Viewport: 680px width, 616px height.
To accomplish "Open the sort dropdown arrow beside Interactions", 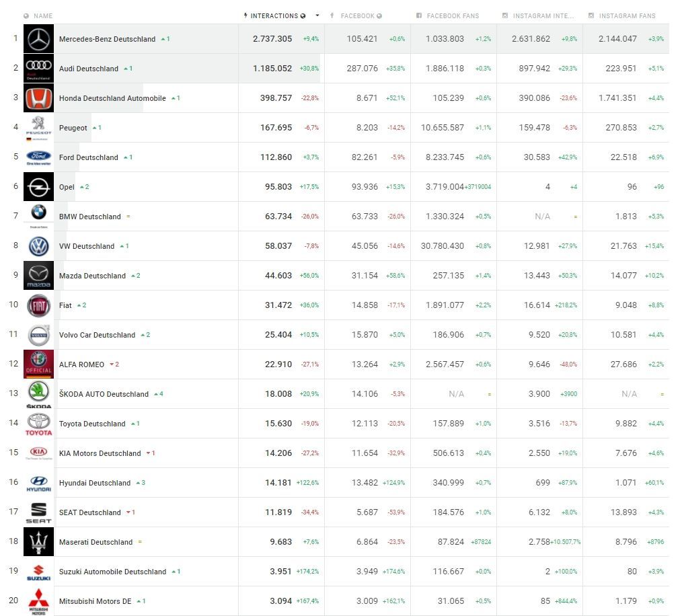I will tap(317, 15).
